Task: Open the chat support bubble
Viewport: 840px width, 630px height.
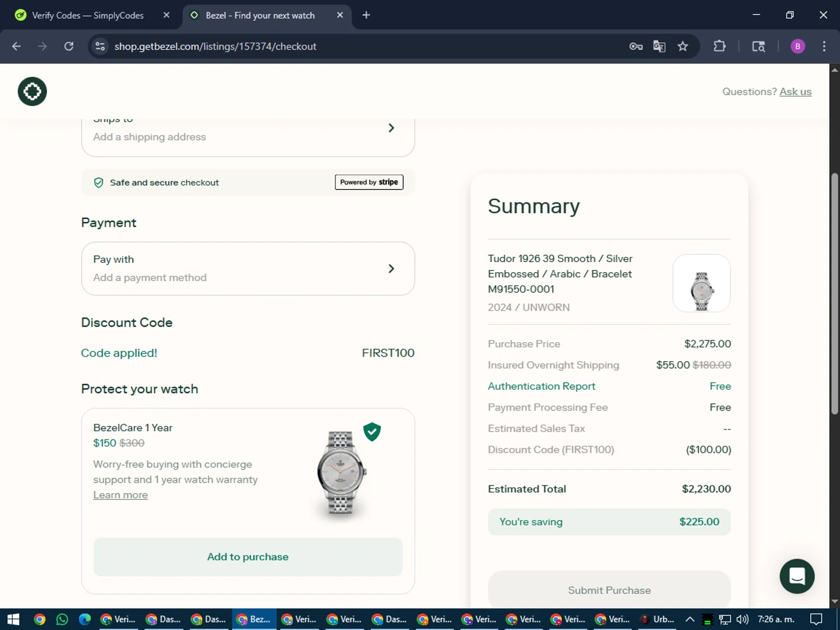Action: click(x=797, y=576)
